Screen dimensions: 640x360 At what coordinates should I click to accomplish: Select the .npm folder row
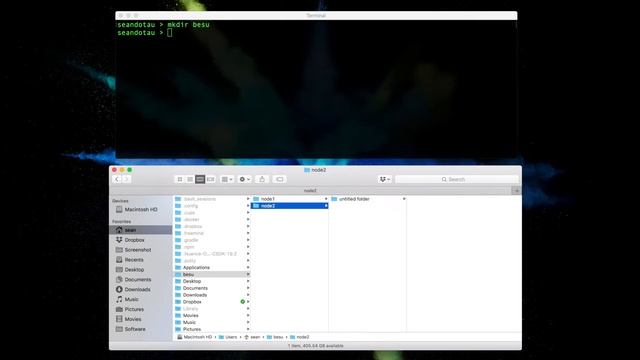pos(212,247)
